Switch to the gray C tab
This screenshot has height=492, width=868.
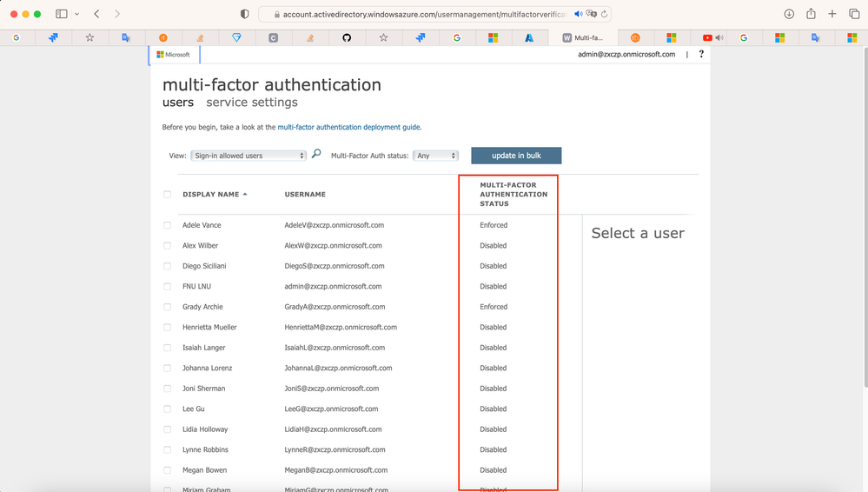click(x=274, y=37)
